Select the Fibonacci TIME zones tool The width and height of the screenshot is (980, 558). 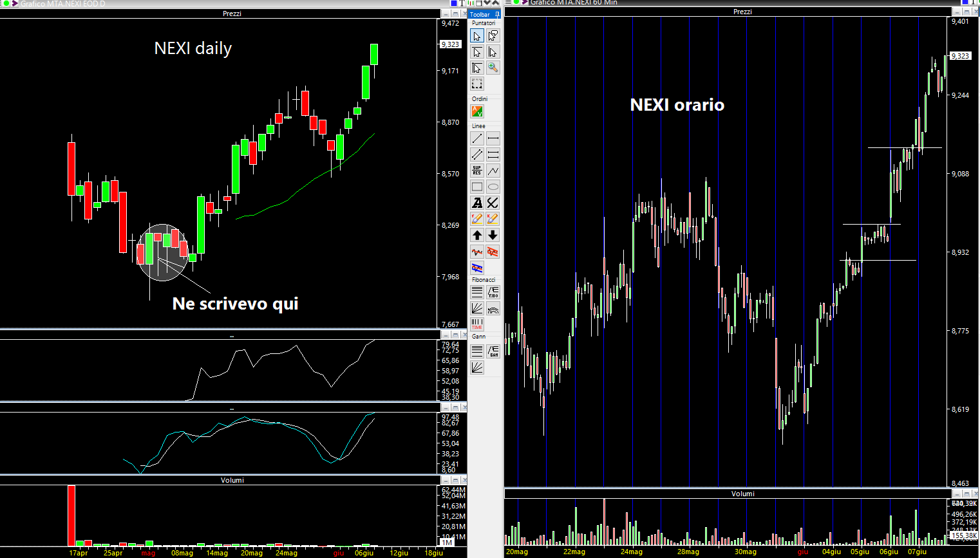(x=477, y=325)
